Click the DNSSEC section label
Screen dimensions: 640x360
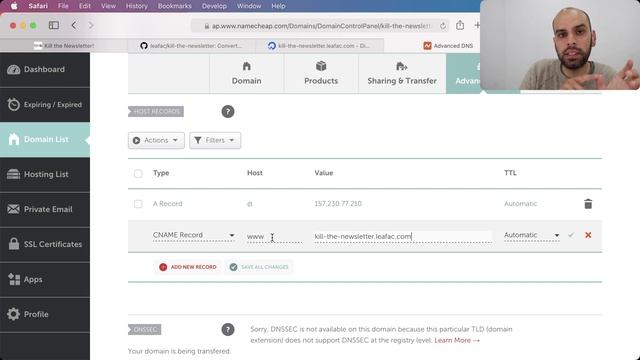tap(144, 329)
